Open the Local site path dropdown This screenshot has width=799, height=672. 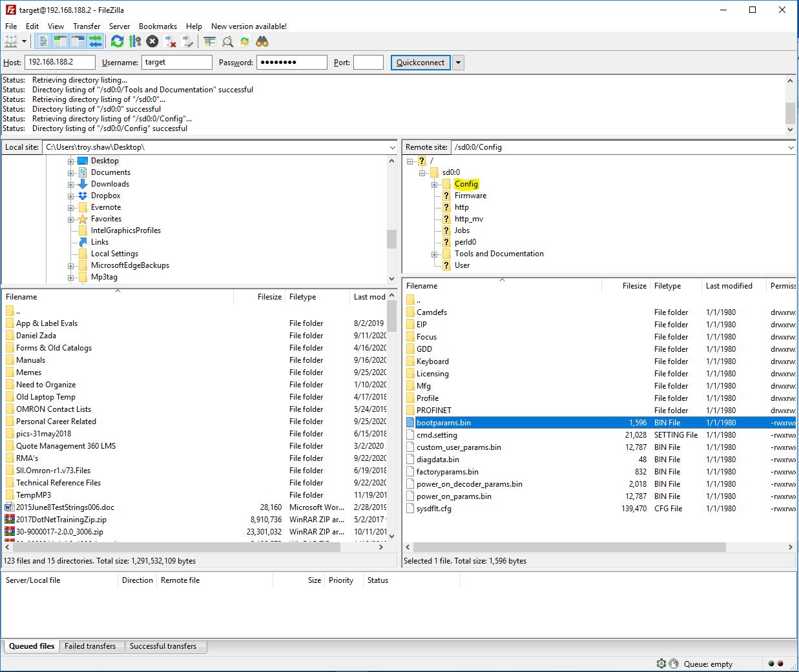[x=392, y=147]
